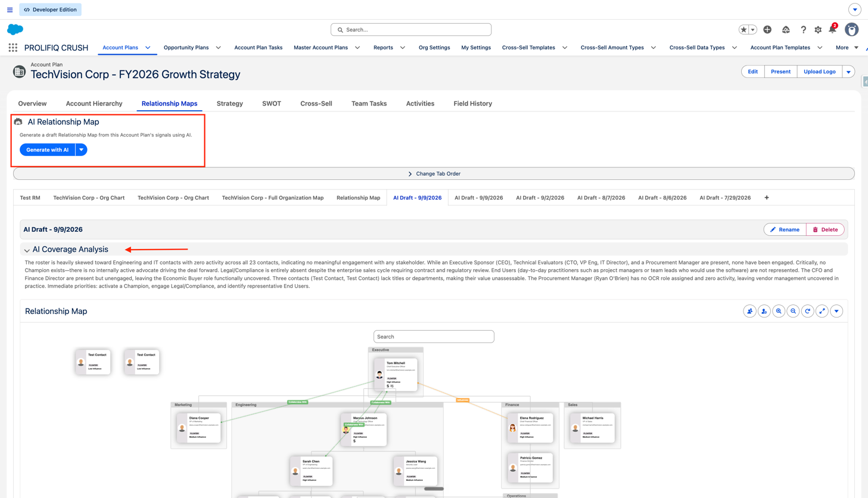Open Account Plan Tasks in the nav bar
The width and height of the screenshot is (868, 498).
tap(259, 48)
